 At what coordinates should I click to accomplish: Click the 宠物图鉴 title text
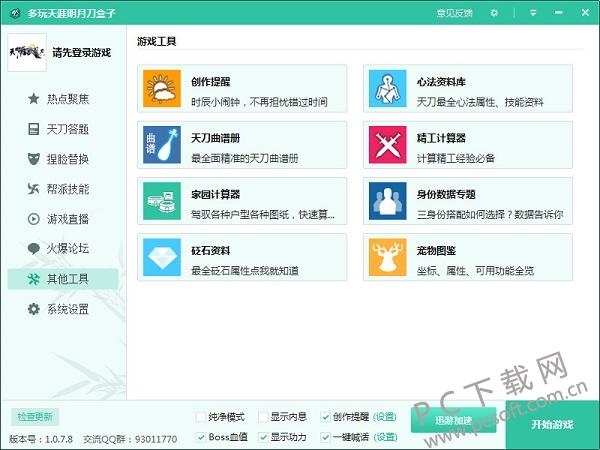coord(436,250)
